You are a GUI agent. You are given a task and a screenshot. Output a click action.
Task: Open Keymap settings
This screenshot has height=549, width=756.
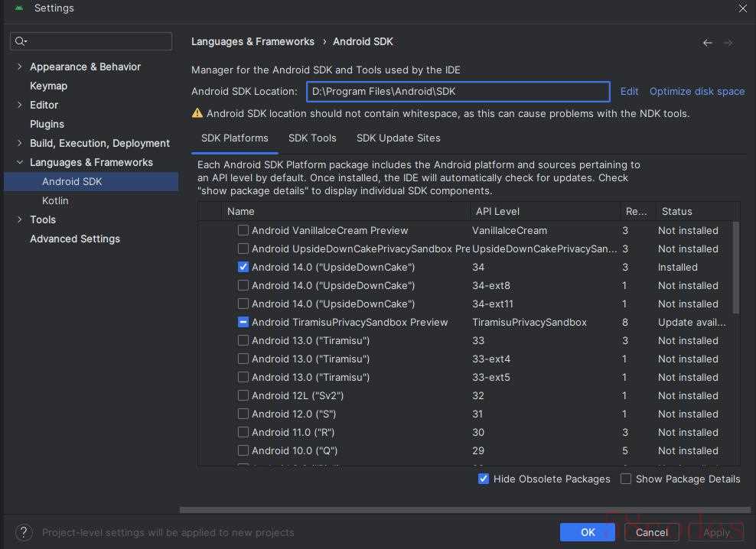(x=49, y=86)
